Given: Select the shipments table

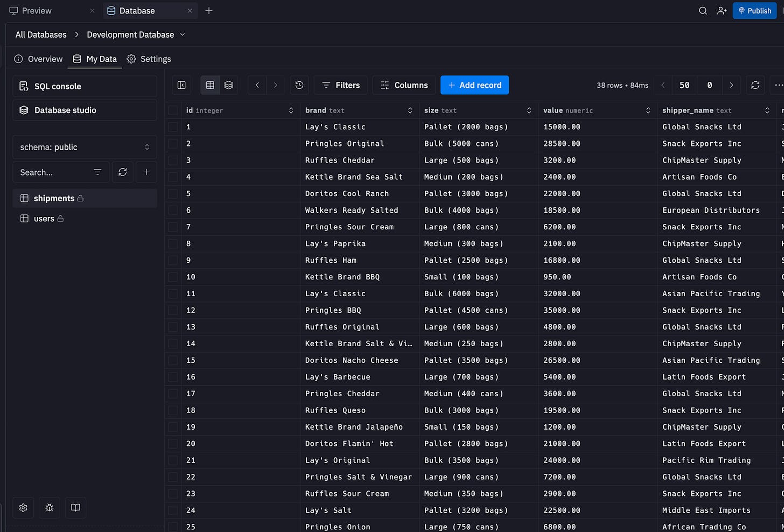Looking at the screenshot, I should tap(85, 198).
